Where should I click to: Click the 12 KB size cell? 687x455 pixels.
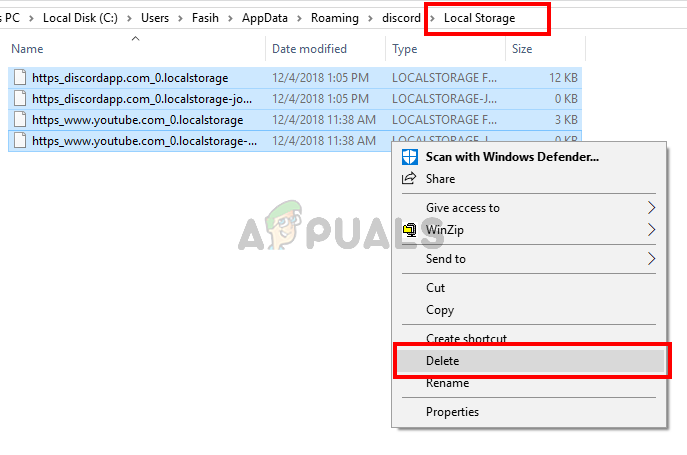tap(563, 78)
